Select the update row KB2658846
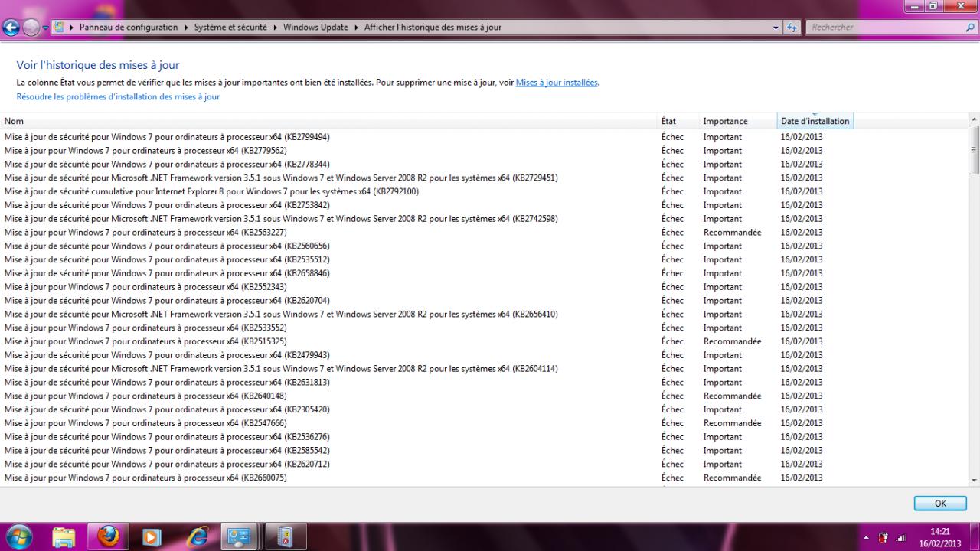Viewport: 980px width, 551px height. (x=484, y=273)
